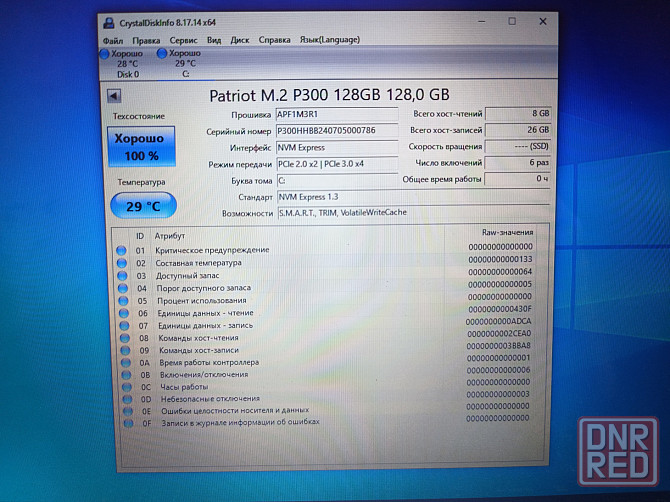Click the previous disk arrow button
This screenshot has height=502, width=670.
coord(114,96)
